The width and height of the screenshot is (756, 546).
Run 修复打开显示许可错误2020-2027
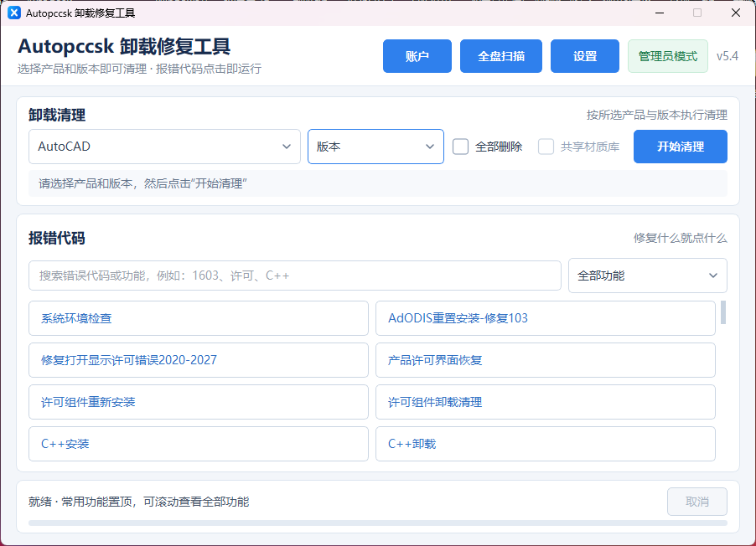pyautogui.click(x=198, y=360)
